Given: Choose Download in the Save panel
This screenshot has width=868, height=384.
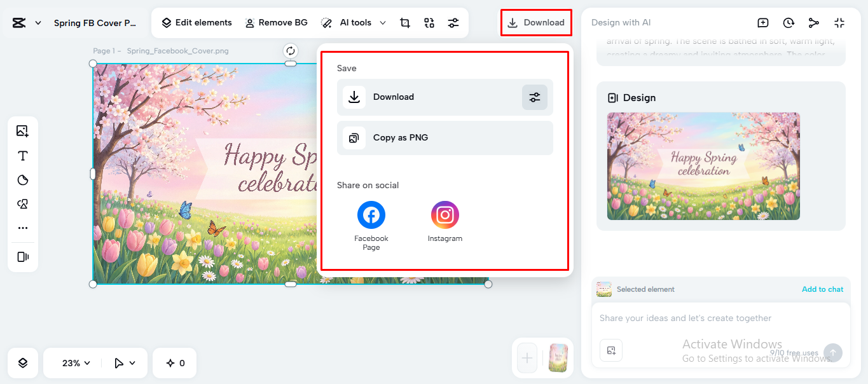Looking at the screenshot, I should point(444,97).
